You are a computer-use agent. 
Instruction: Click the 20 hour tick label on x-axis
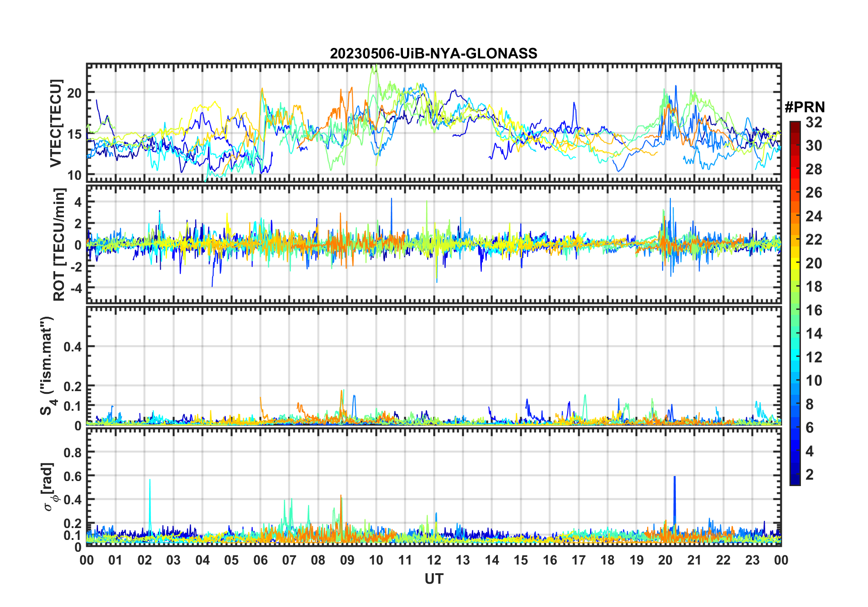665,560
